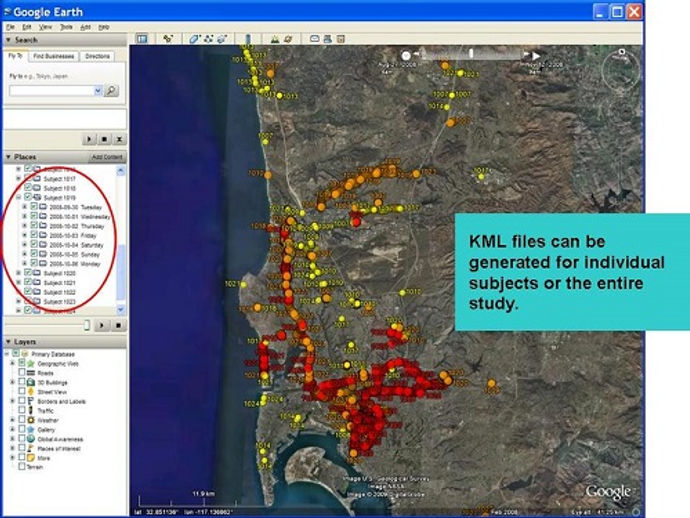Click into the Fly To input field
Screen dimensions: 690x518
click(x=51, y=91)
